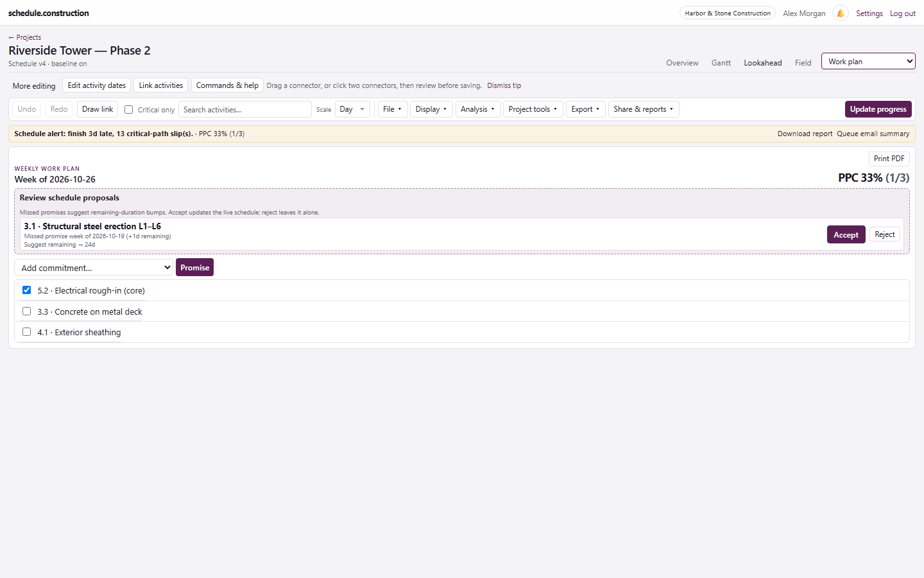Open the Add commitment dropdown

(94, 268)
